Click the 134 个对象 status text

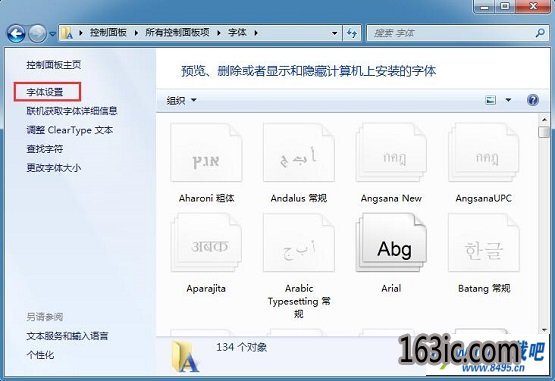(241, 347)
